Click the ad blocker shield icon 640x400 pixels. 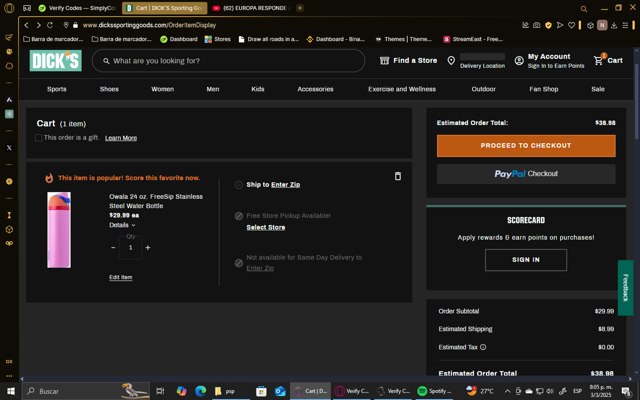coord(548,25)
